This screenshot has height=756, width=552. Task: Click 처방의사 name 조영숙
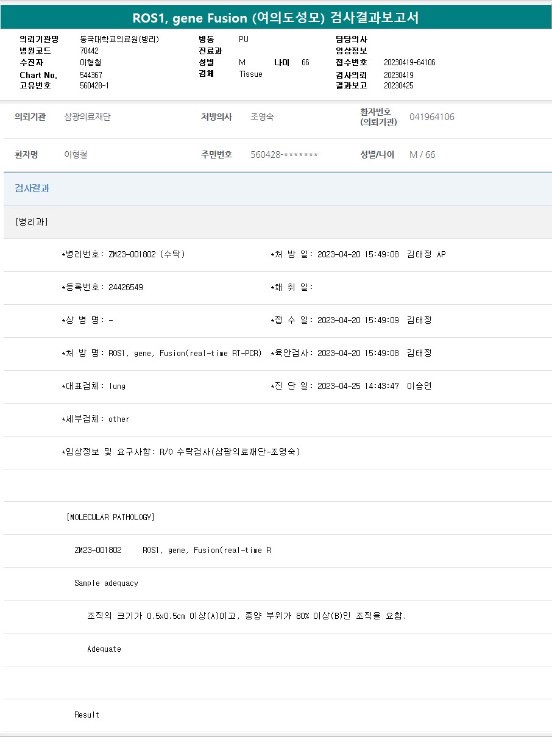pos(262,117)
